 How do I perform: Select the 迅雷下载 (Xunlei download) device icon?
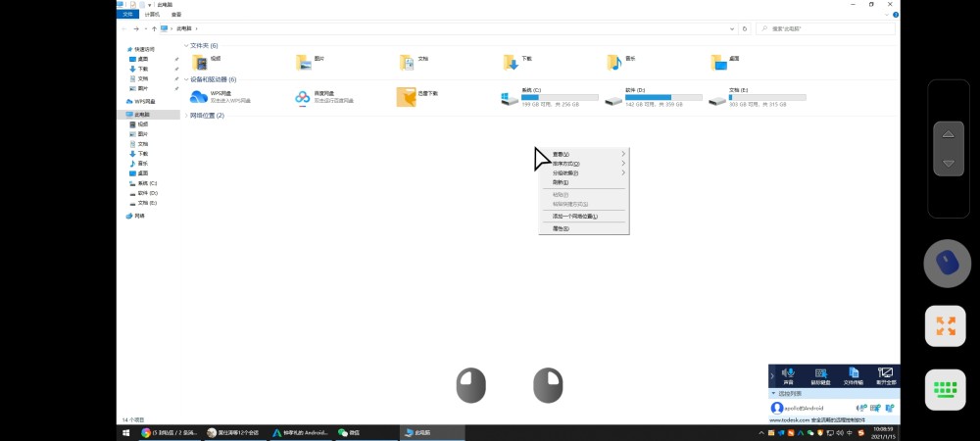[407, 97]
